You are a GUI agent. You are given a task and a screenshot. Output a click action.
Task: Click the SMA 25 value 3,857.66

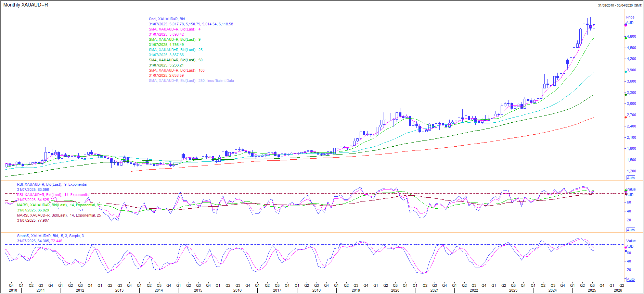(166, 55)
